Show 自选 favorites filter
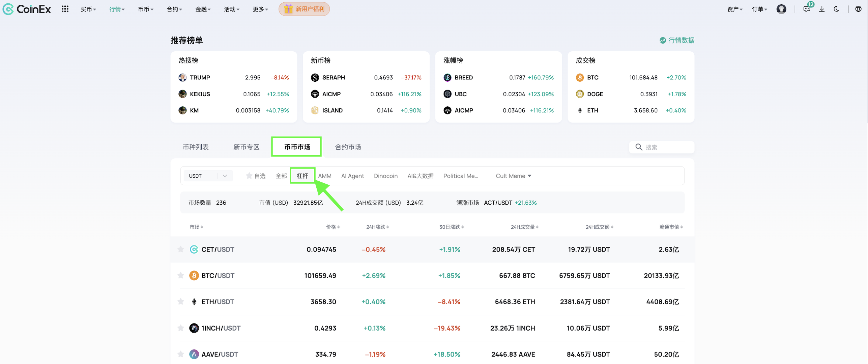The height and width of the screenshot is (364, 868). [256, 176]
